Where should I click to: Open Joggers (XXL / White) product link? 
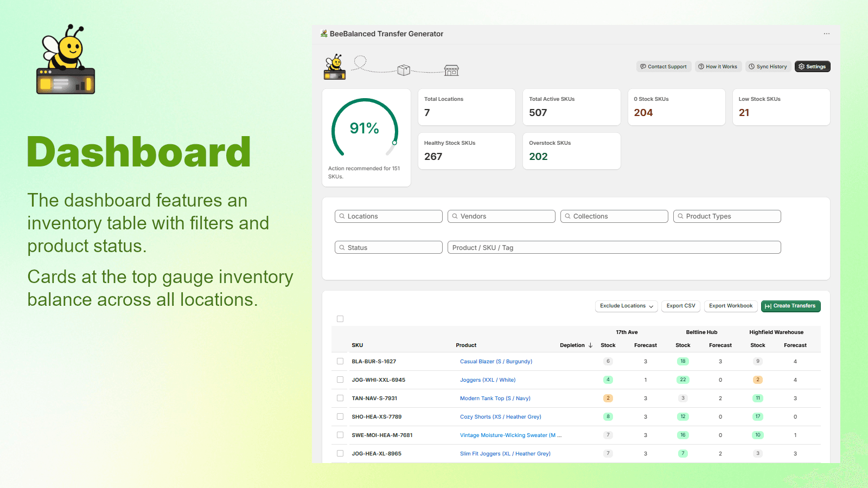click(x=488, y=380)
